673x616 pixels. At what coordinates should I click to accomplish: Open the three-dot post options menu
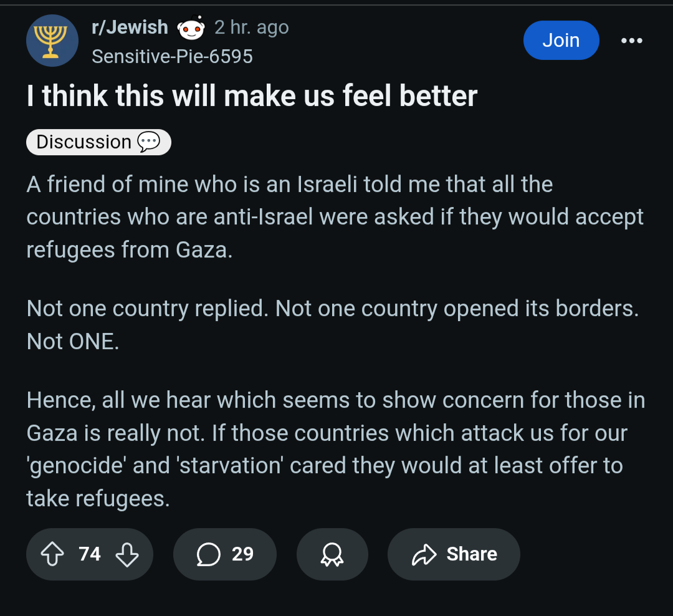click(631, 41)
